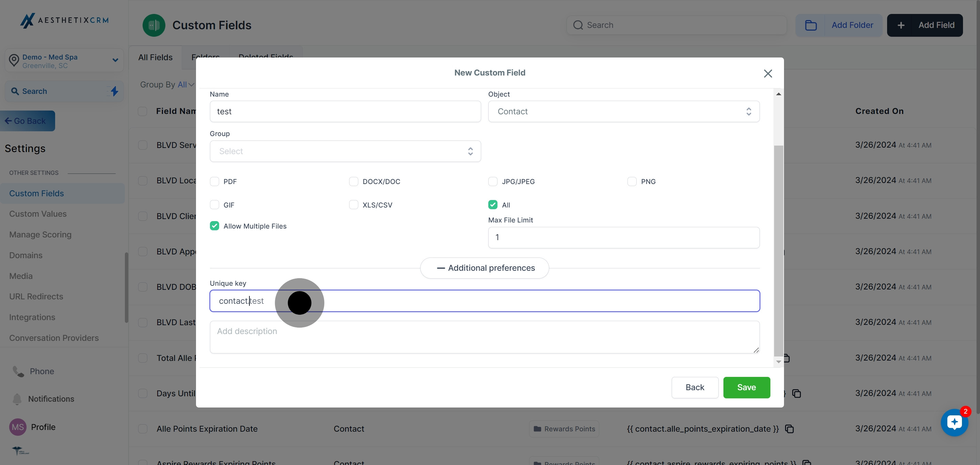Open the Object Contact dropdown
The height and width of the screenshot is (465, 980).
[623, 111]
